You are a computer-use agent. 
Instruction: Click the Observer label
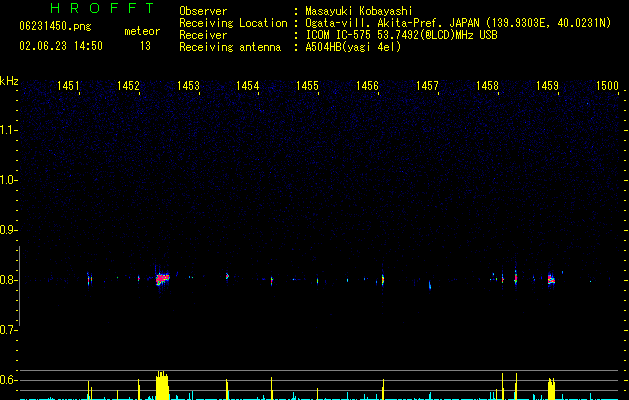click(203, 11)
